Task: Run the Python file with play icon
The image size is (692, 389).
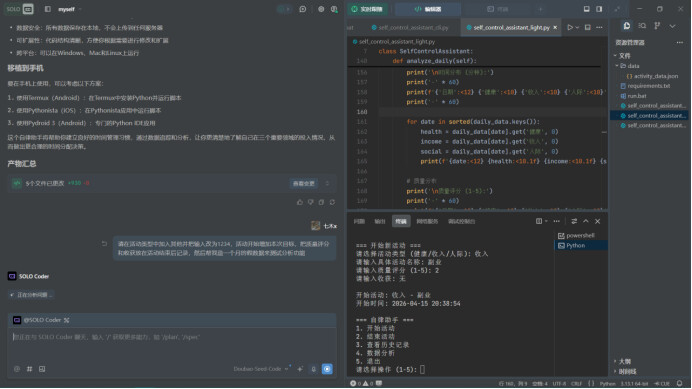Action: pos(570,27)
